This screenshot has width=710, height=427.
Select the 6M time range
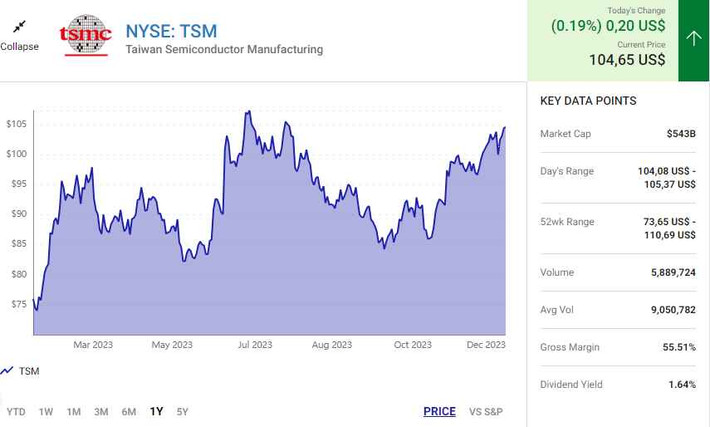[x=129, y=412]
